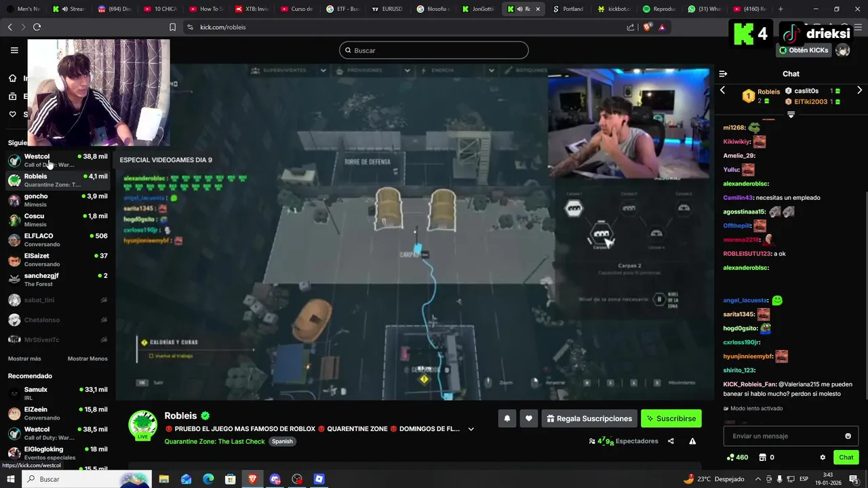This screenshot has height=488, width=868.
Task: Expand the stream title dropdown chevron
Action: click(471, 429)
